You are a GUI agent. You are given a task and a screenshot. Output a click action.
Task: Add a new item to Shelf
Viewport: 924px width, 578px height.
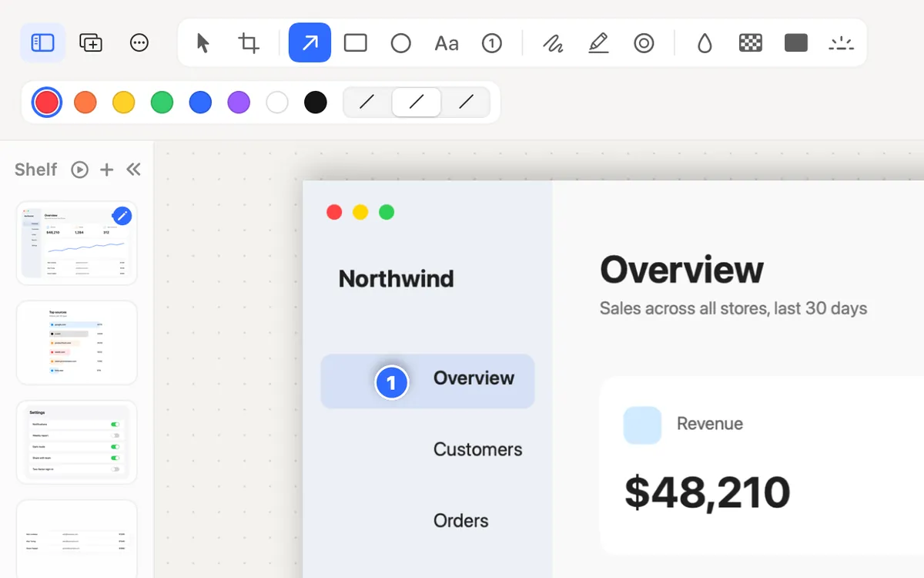(107, 170)
